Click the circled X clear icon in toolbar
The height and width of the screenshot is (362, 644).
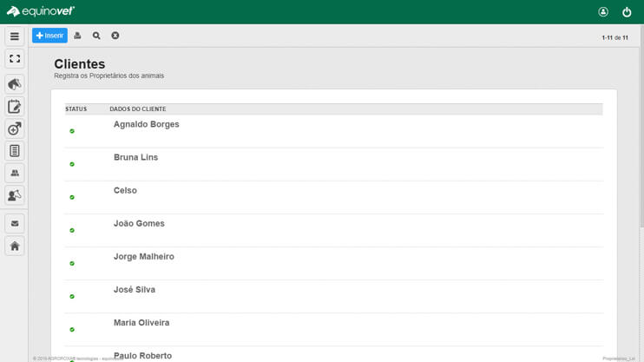coord(115,36)
